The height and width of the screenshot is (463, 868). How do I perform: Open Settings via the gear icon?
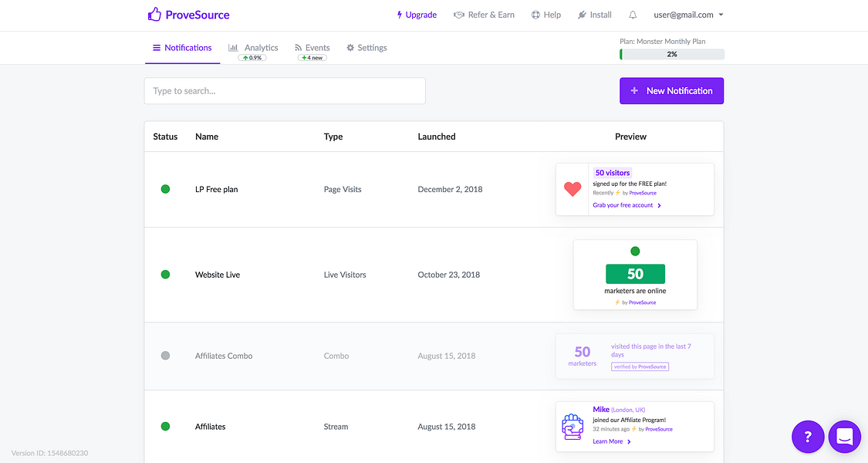tap(350, 47)
